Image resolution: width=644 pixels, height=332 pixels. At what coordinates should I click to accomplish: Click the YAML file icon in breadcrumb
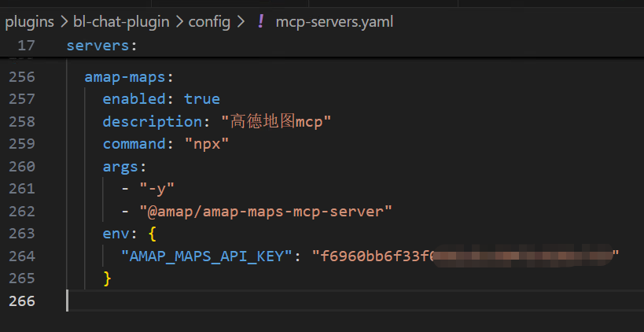tap(260, 21)
